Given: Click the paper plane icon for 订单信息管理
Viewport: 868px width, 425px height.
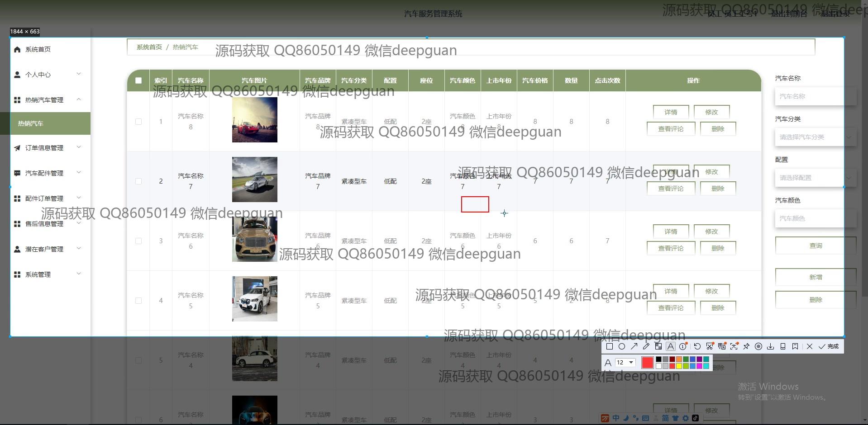Looking at the screenshot, I should pyautogui.click(x=17, y=148).
